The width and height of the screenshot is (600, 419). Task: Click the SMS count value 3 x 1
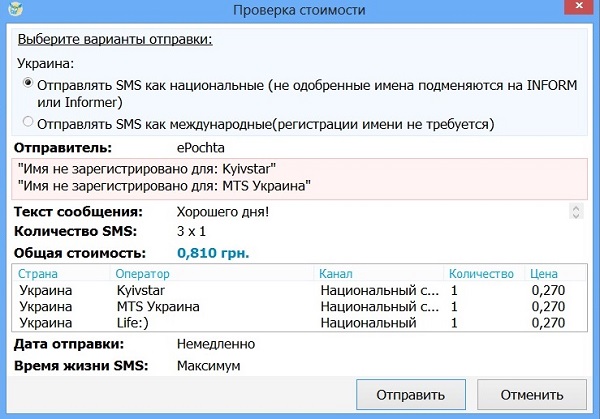[191, 231]
